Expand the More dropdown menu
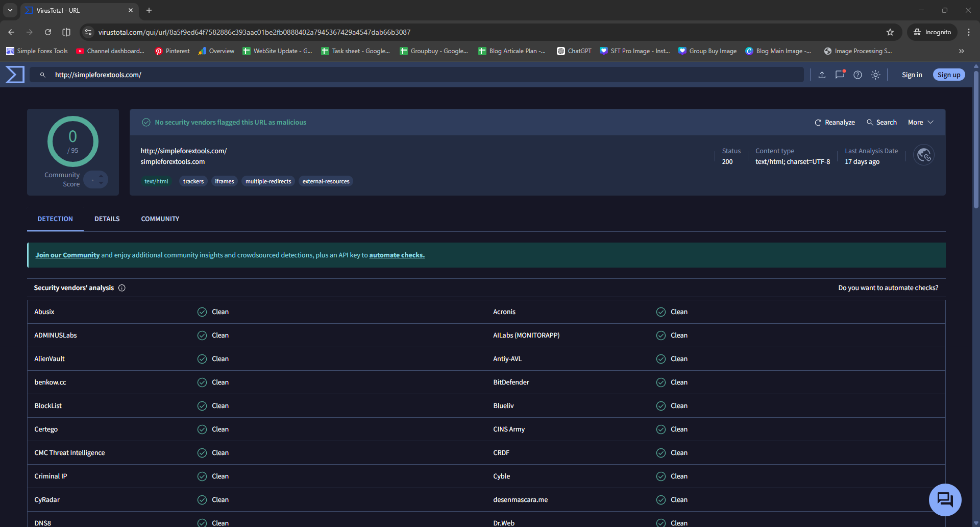Viewport: 980px width, 527px height. coord(920,123)
